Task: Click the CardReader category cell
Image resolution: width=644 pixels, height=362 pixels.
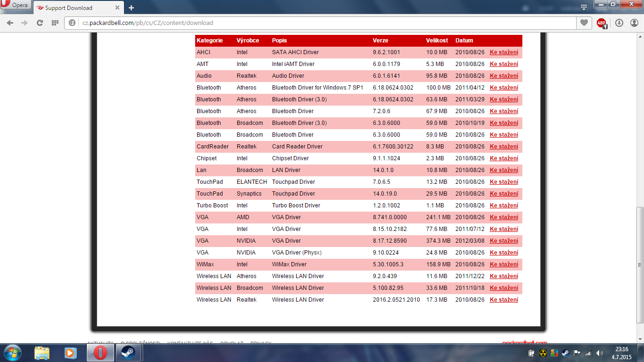Action: 213,147
